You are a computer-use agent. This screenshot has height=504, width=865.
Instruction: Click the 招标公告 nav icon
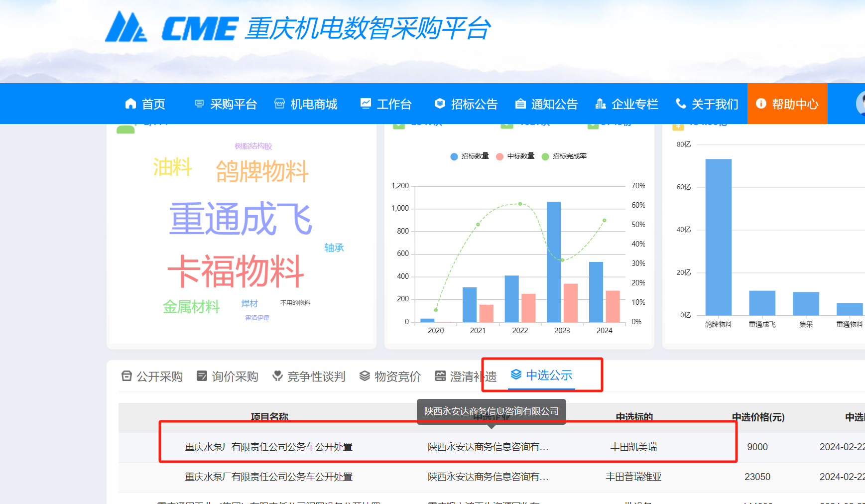coord(440,104)
